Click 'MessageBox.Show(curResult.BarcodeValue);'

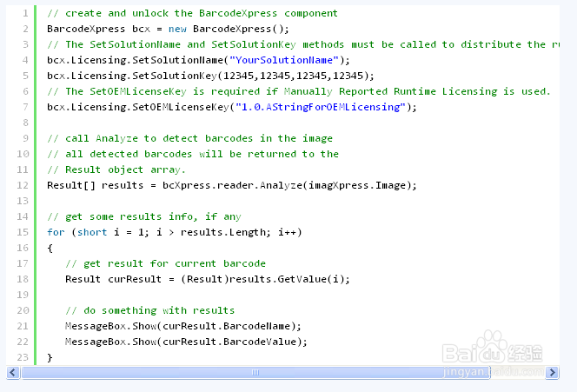click(x=186, y=342)
